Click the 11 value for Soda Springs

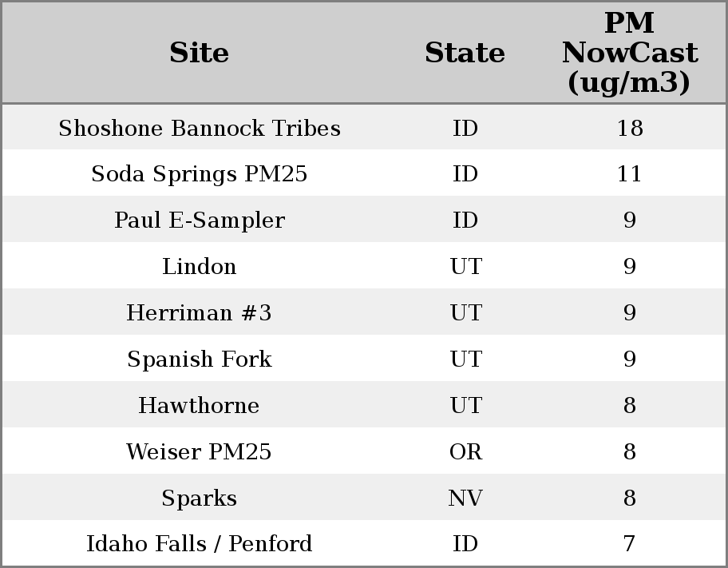629,174
